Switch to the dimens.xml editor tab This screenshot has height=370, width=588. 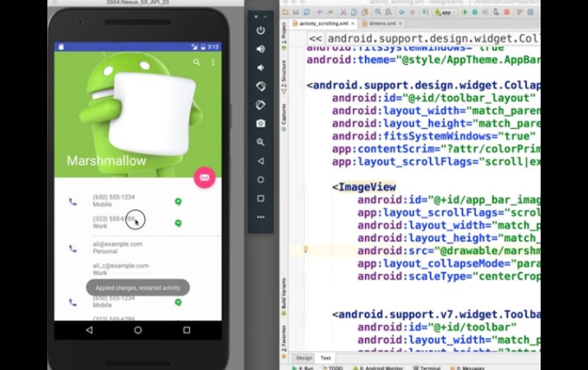pos(374,23)
